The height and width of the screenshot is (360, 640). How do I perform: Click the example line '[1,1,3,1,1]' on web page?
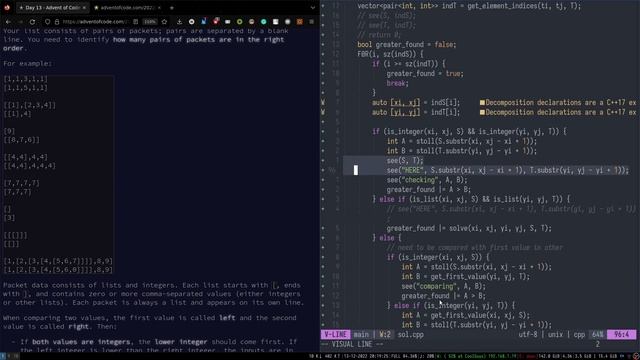pos(25,79)
